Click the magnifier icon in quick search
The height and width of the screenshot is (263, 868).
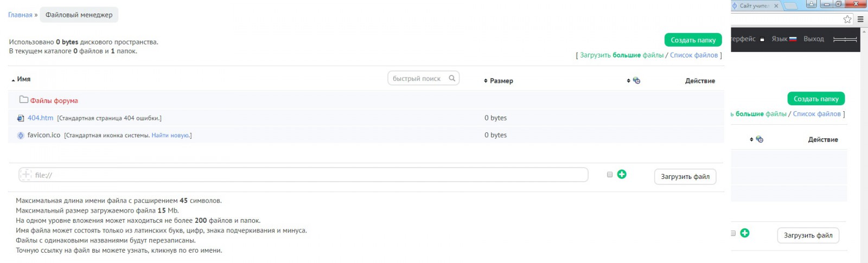pos(452,79)
